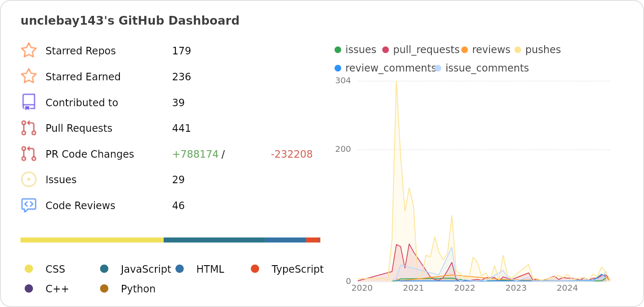Click the 2021 x-axis label

point(413,288)
